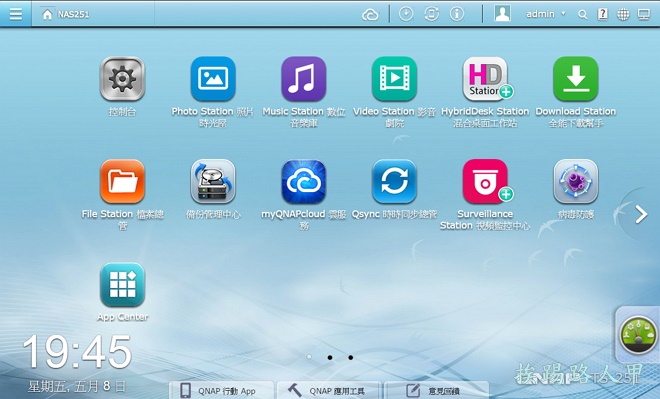Open the main menu hamburger icon
660x399 pixels.
(x=16, y=14)
